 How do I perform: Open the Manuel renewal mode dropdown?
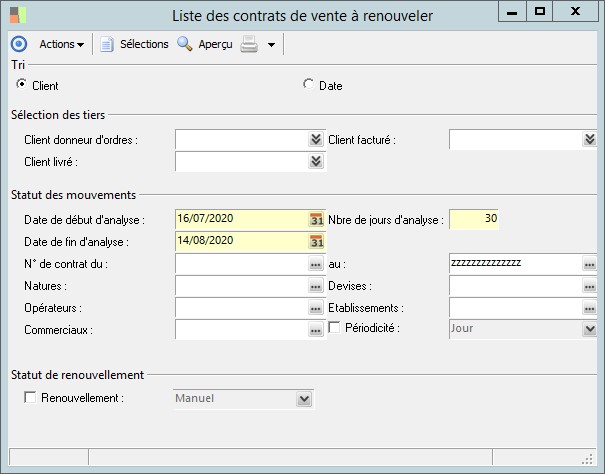pyautogui.click(x=304, y=399)
